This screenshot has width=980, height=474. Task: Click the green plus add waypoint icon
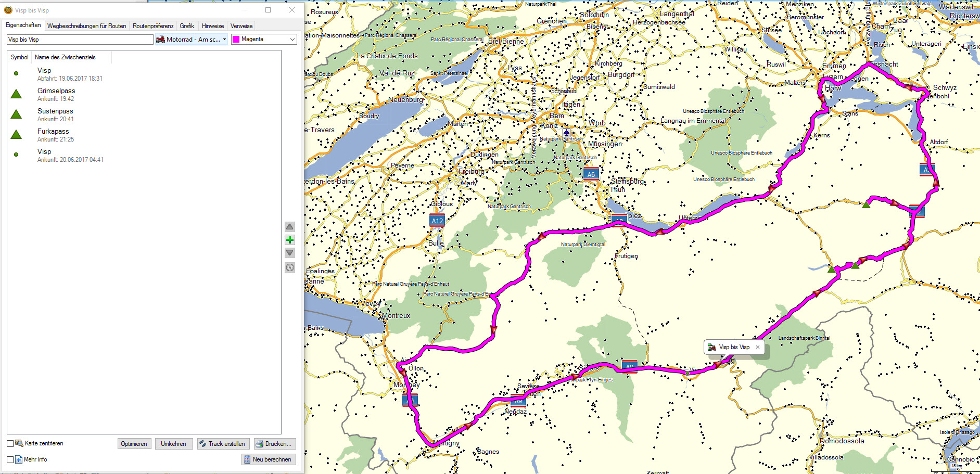coord(290,240)
